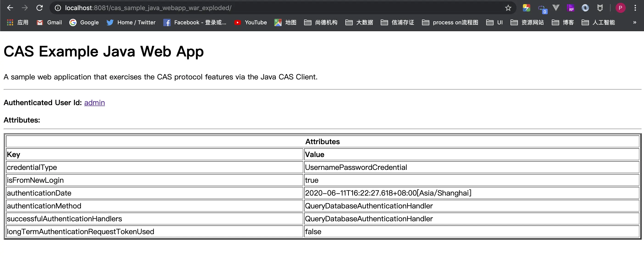Click the browser back arrow
Viewport: 644px width, 258px height.
[10, 8]
